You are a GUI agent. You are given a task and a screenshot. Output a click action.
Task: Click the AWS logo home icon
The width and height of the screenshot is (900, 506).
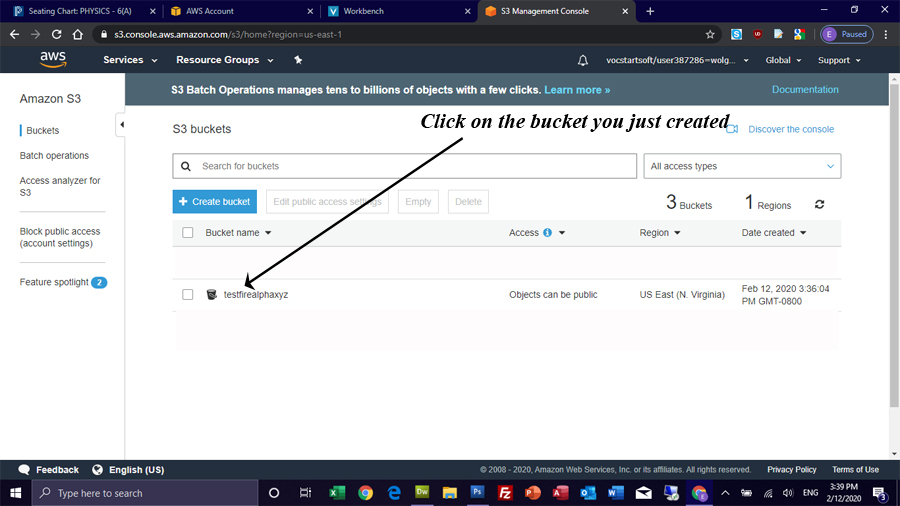point(53,59)
